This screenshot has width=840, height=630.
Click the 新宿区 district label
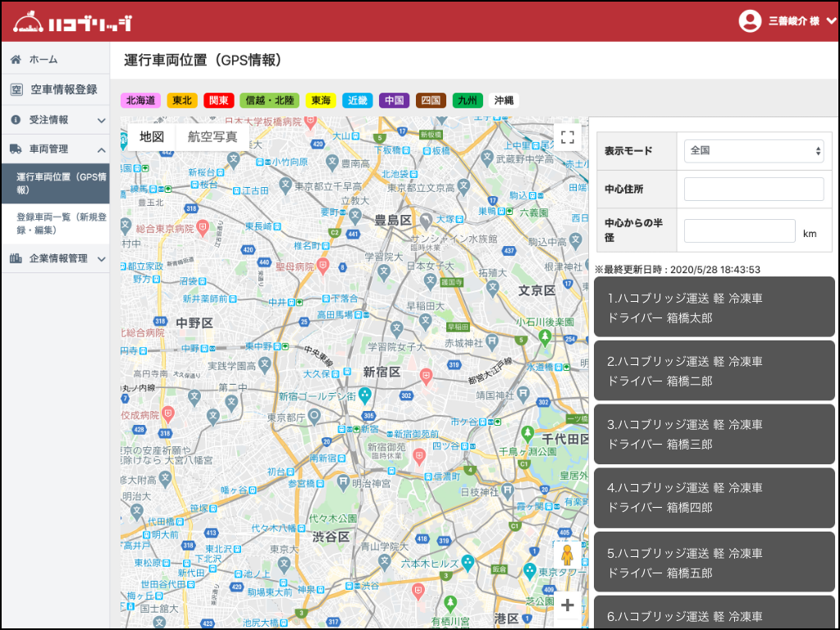click(382, 372)
